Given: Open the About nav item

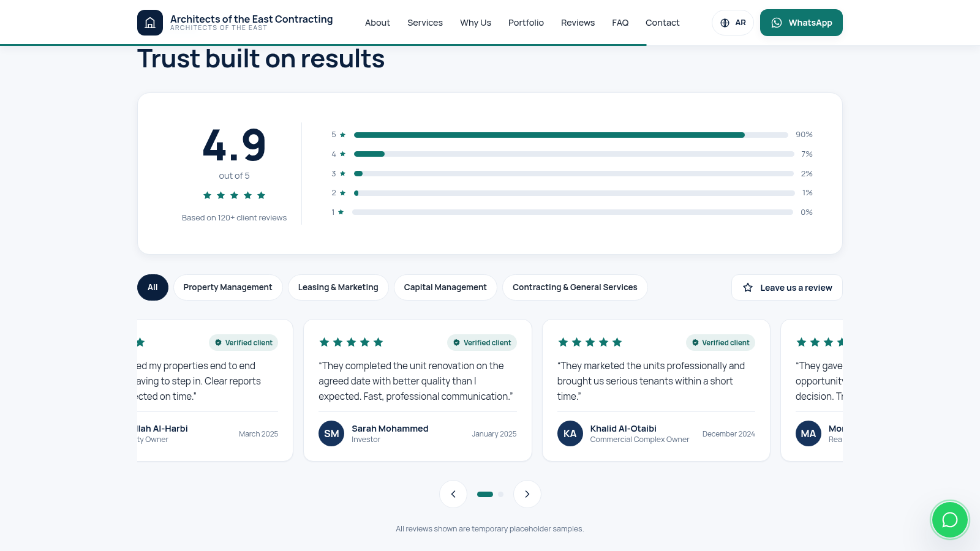Looking at the screenshot, I should [x=377, y=23].
